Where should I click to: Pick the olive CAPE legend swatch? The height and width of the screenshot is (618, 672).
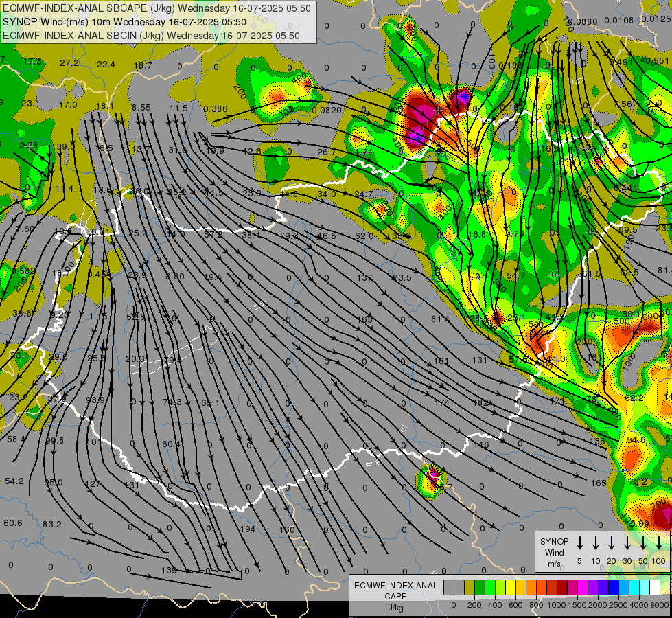point(470,587)
